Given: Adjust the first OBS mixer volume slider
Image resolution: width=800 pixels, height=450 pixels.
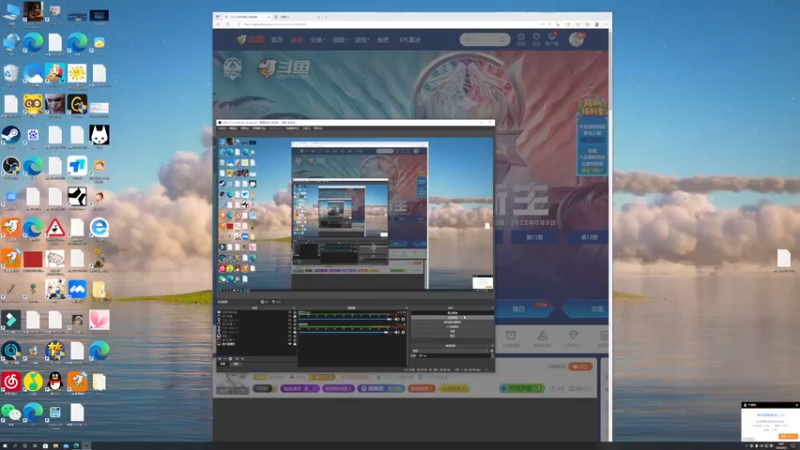Looking at the screenshot, I should (x=346, y=319).
